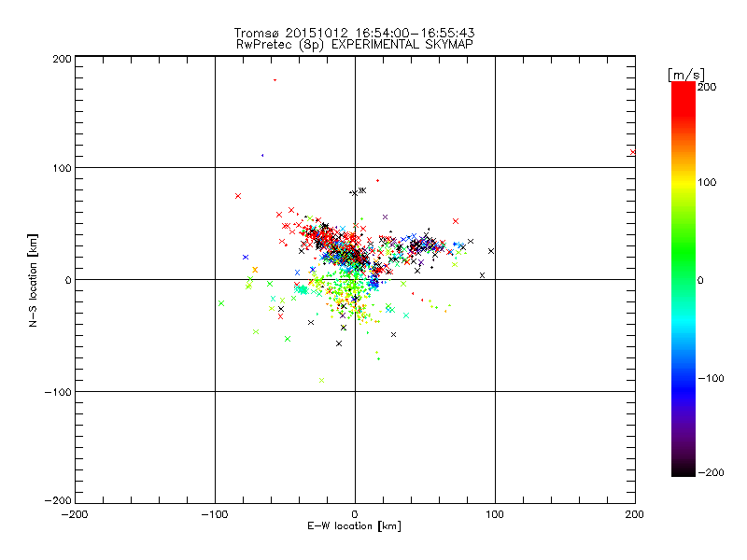747x560 pixels.
Task: Click the N-S location [km] axis label
Action: pos(32,280)
